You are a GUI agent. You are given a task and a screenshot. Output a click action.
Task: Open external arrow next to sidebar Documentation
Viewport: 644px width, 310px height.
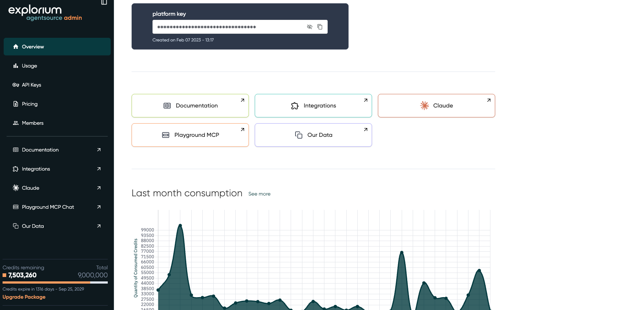click(x=99, y=150)
